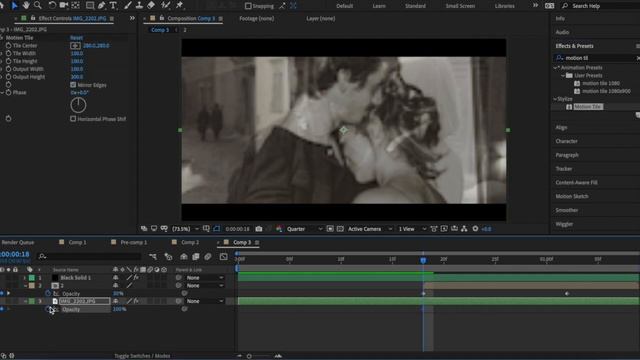Select the Roto Brush tool
The height and width of the screenshot is (360, 640).
(165, 5)
